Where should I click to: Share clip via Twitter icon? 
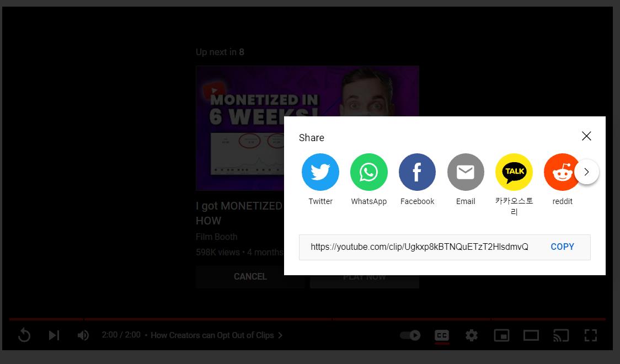coord(320,172)
